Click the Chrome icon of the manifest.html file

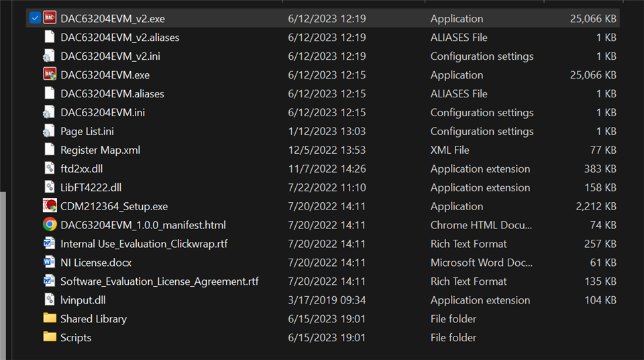click(50, 225)
